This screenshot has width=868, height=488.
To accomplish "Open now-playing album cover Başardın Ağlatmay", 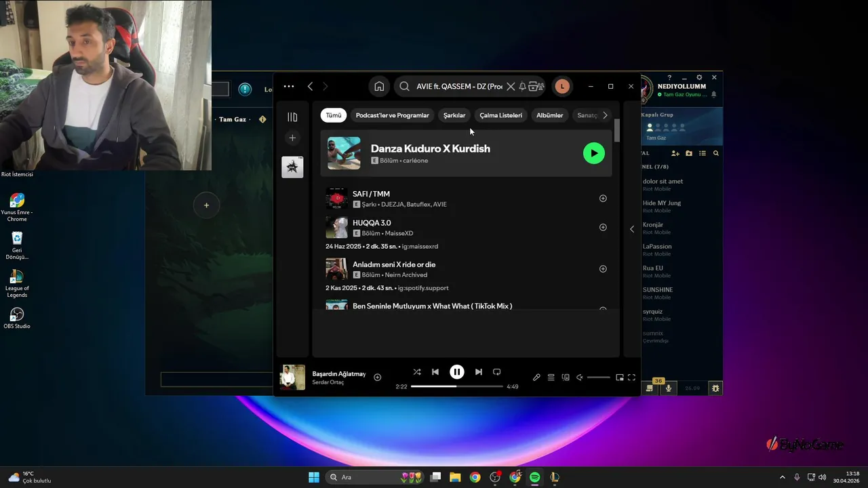I will (x=293, y=378).
